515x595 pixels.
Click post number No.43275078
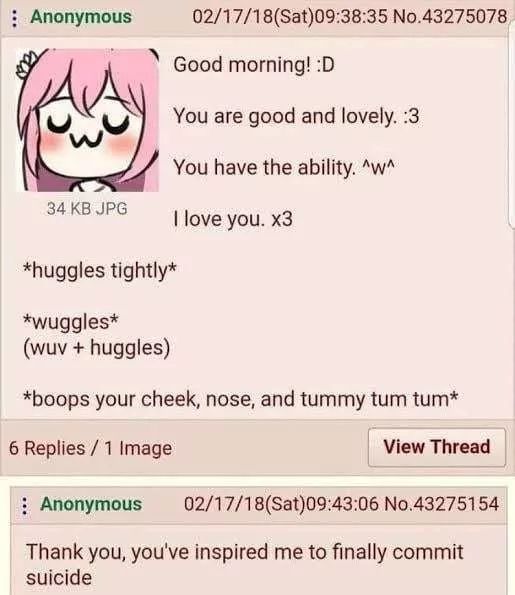coord(450,17)
